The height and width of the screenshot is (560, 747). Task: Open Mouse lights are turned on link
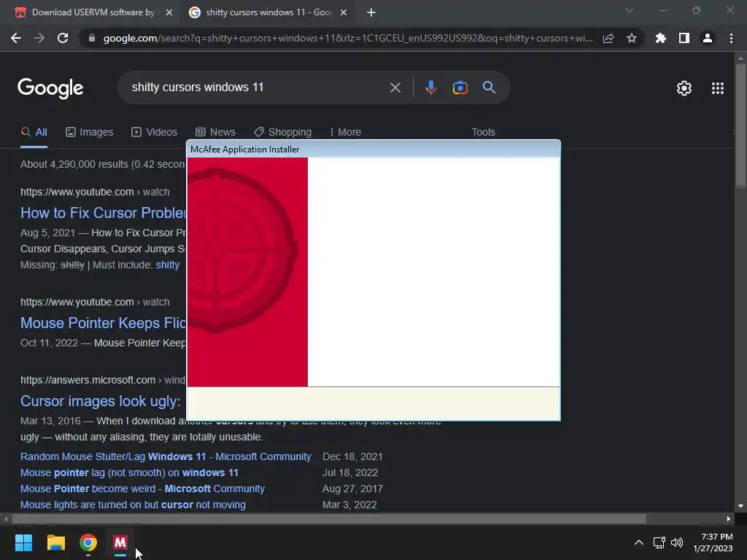point(133,505)
